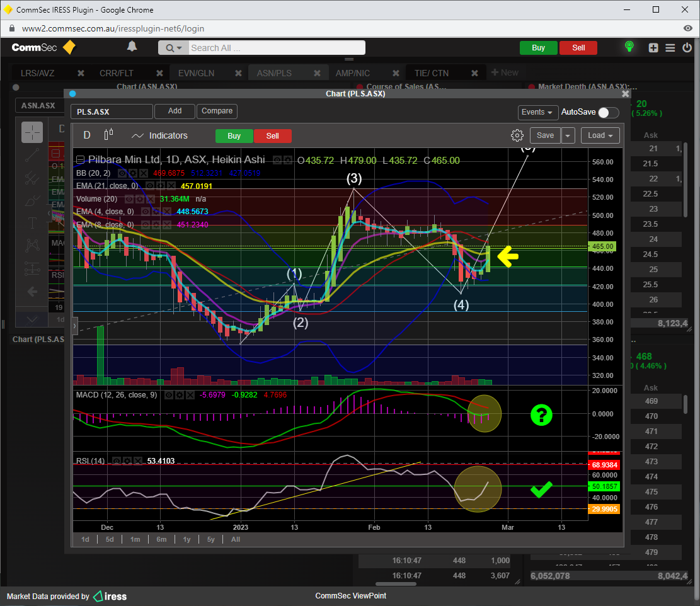
Task: Click the Compare button
Action: pyautogui.click(x=217, y=111)
